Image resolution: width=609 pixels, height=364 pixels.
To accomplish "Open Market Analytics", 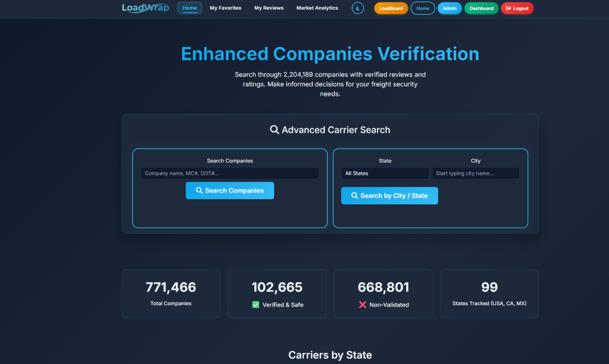I will coord(317,8).
